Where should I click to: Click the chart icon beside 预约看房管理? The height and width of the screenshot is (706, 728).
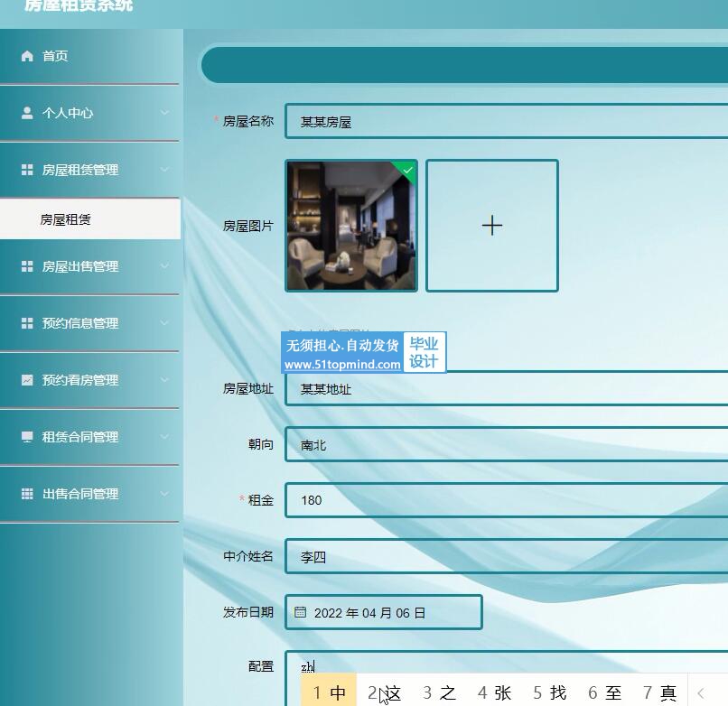click(x=27, y=380)
